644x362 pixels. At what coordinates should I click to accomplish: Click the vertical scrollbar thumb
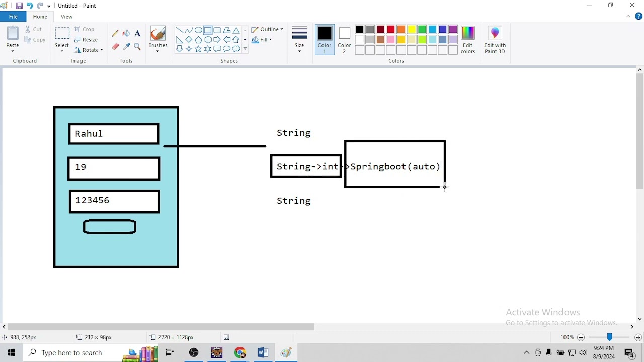coord(640,132)
